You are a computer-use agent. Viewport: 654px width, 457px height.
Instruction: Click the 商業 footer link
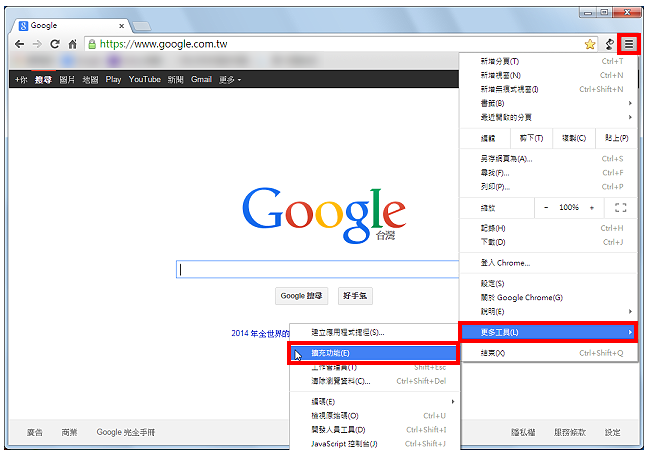point(69,432)
